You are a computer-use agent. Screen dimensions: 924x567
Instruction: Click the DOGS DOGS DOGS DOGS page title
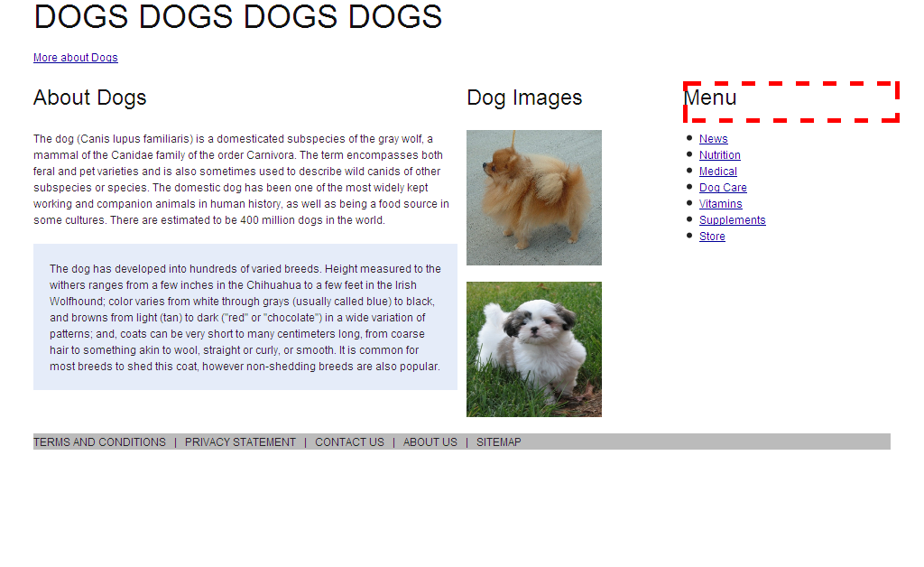coord(238,16)
